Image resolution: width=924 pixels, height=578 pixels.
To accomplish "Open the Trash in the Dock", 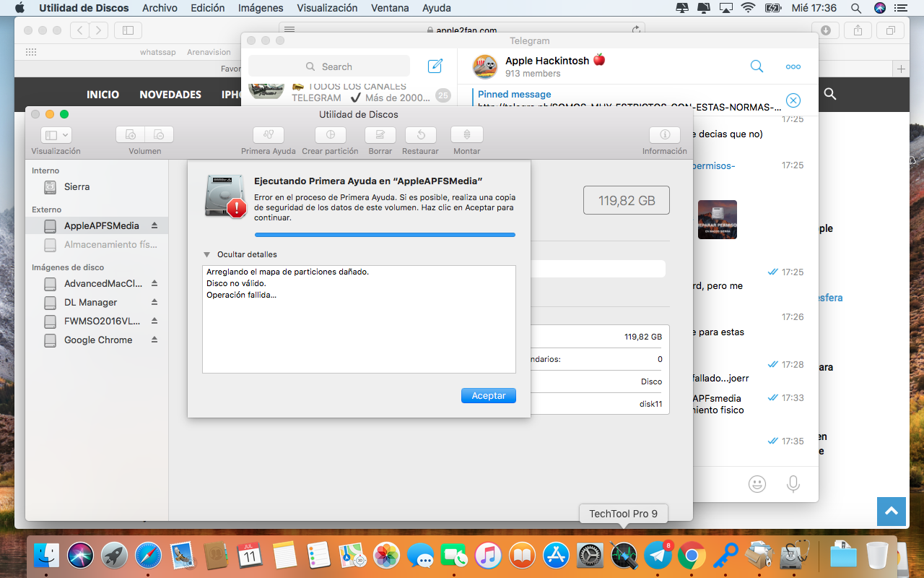I will (x=877, y=556).
